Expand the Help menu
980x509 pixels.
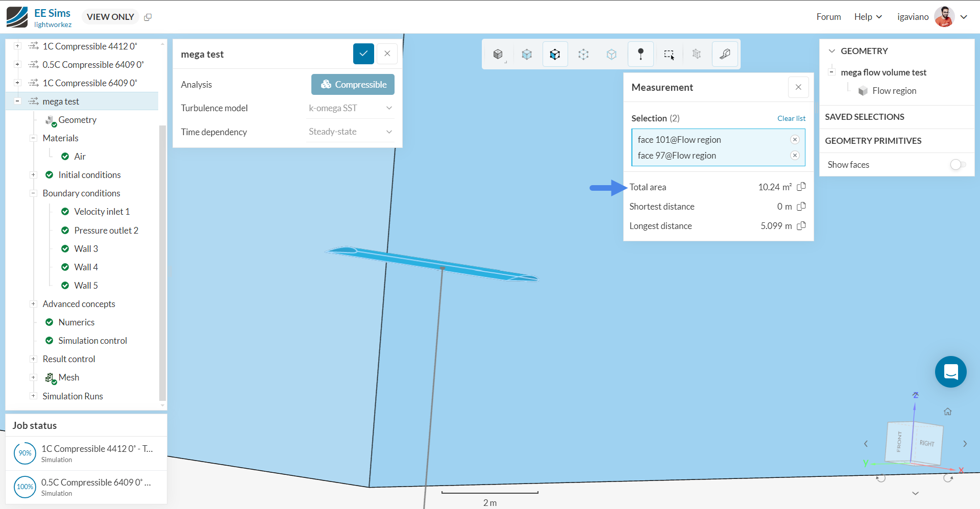(868, 17)
